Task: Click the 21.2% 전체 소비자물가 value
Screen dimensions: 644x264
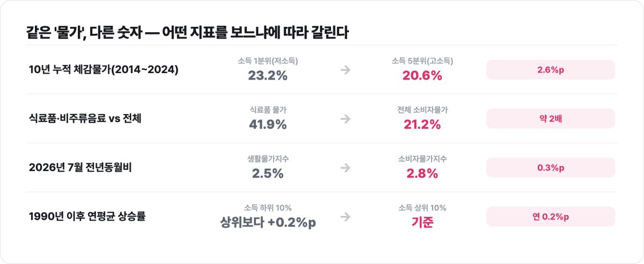Action: pyautogui.click(x=422, y=125)
